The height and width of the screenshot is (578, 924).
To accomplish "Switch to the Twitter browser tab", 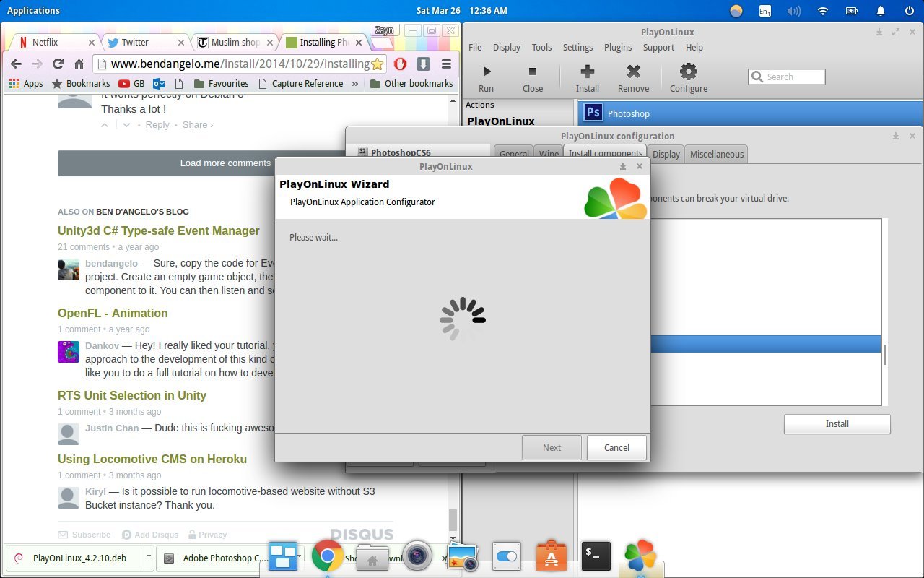I will click(144, 42).
